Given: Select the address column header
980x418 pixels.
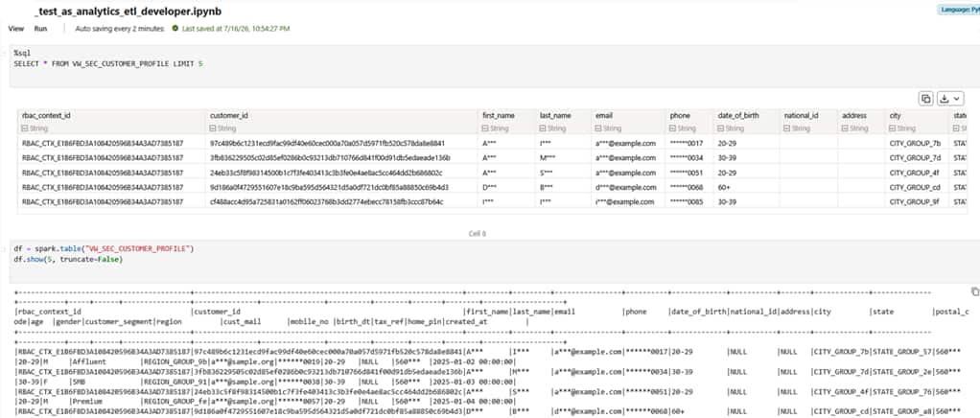Looking at the screenshot, I should click(853, 116).
